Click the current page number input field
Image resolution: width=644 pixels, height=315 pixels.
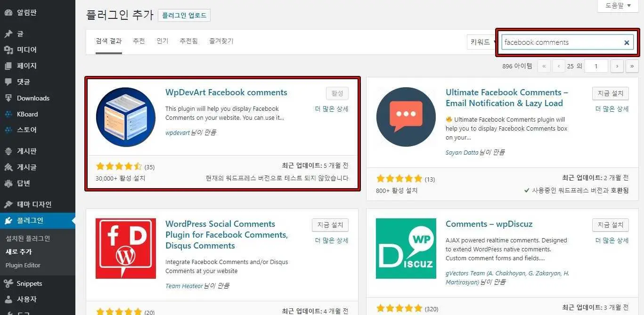click(596, 66)
